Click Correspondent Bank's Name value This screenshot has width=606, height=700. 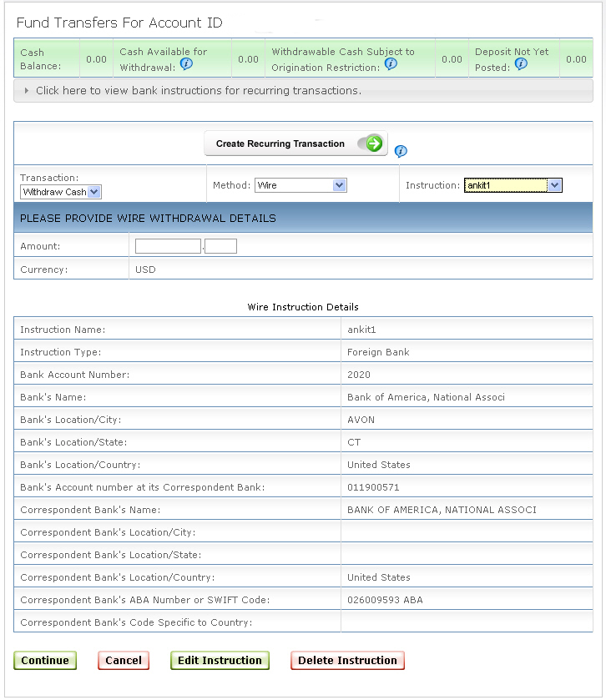point(442,510)
